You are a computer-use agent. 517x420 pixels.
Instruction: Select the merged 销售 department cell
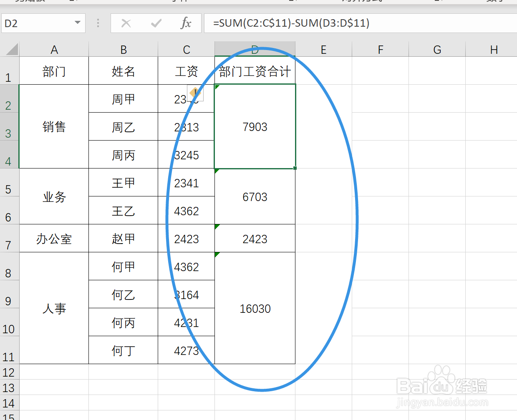point(54,127)
